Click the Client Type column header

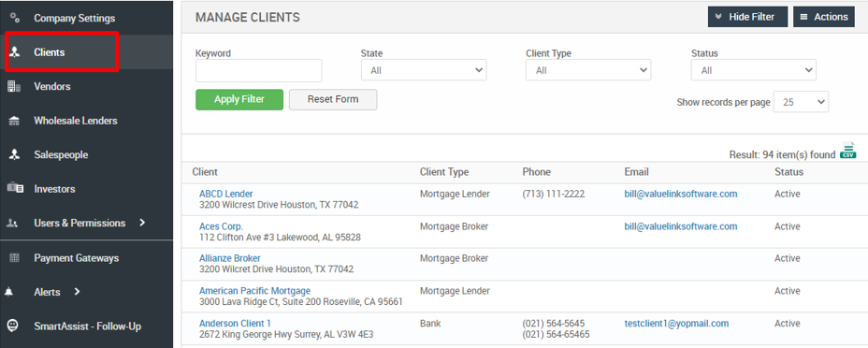(x=444, y=172)
